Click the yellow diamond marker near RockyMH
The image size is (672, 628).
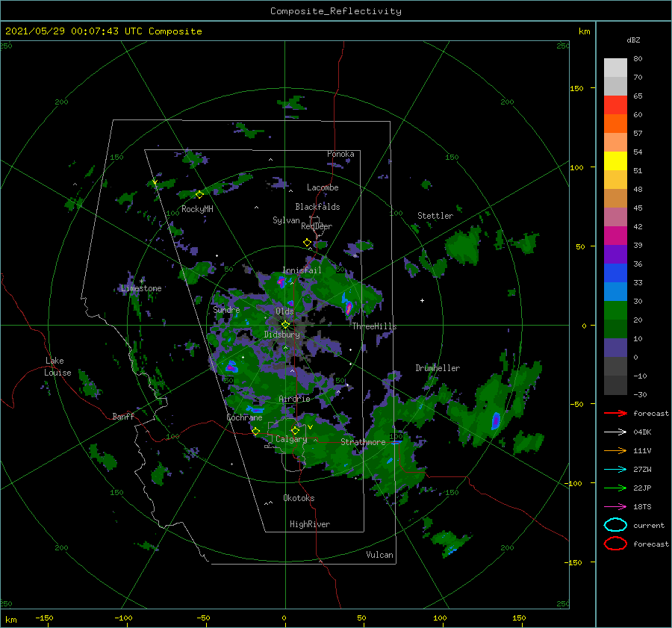coord(199,195)
